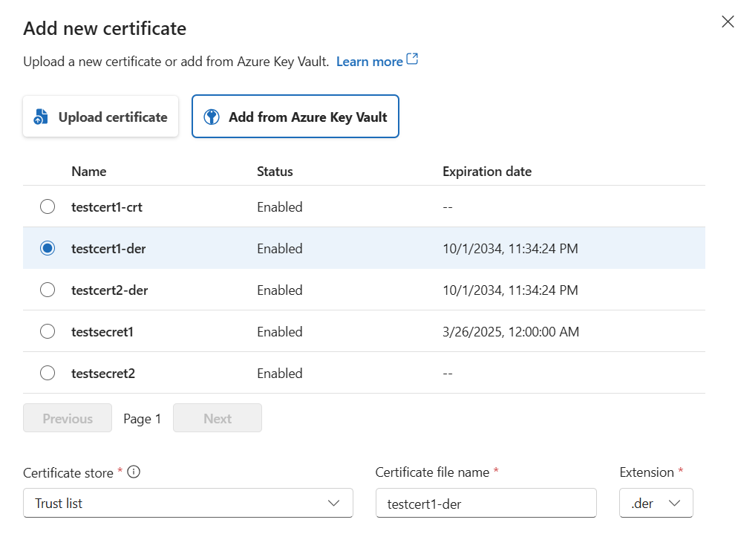Click the testsecret1 name text
The width and height of the screenshot is (738, 560).
(x=102, y=332)
